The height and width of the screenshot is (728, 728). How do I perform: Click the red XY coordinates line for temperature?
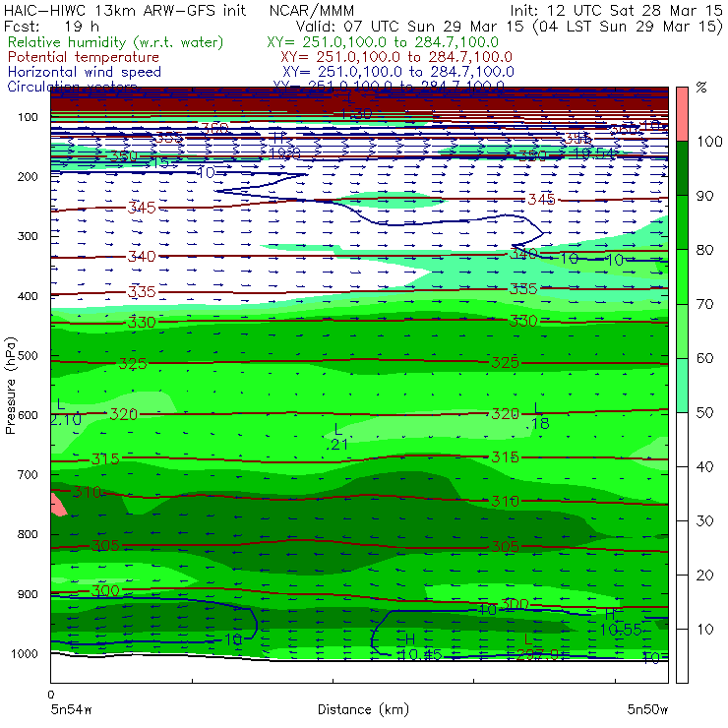coord(396,57)
